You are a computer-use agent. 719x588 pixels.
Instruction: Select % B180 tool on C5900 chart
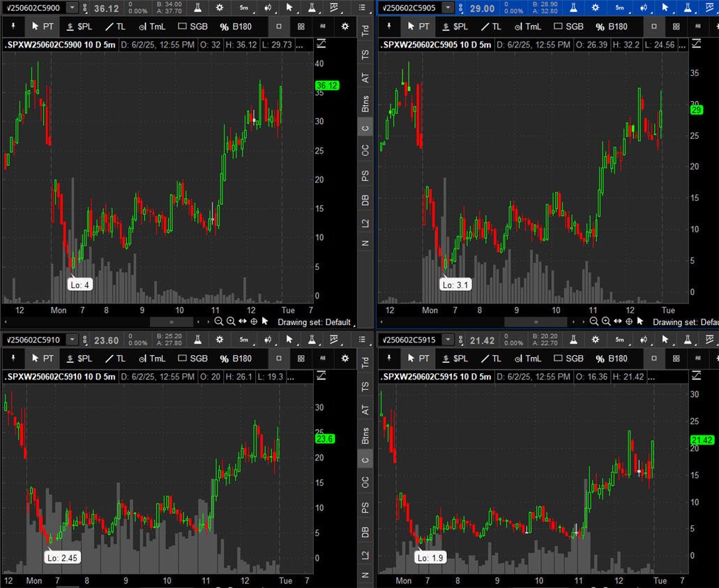pos(236,27)
